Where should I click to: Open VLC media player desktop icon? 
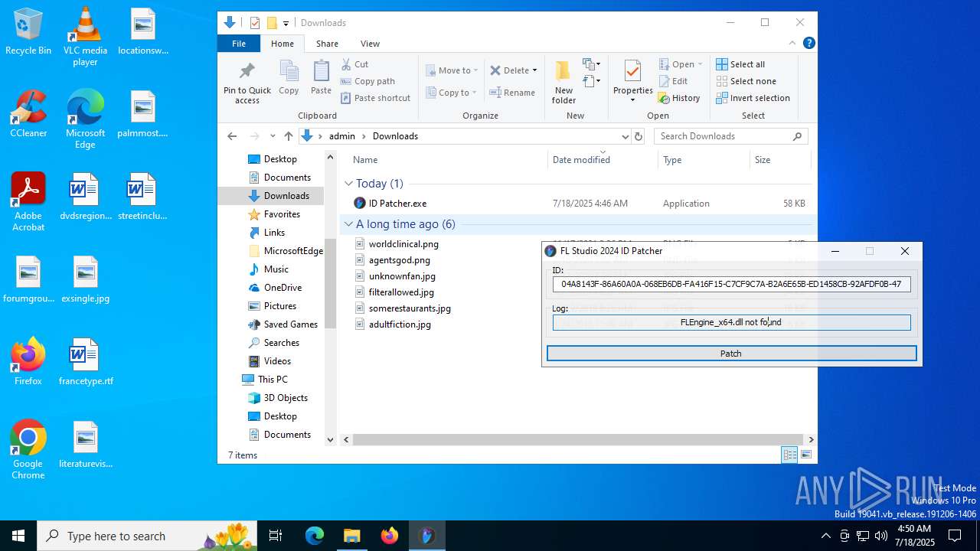pyautogui.click(x=85, y=37)
